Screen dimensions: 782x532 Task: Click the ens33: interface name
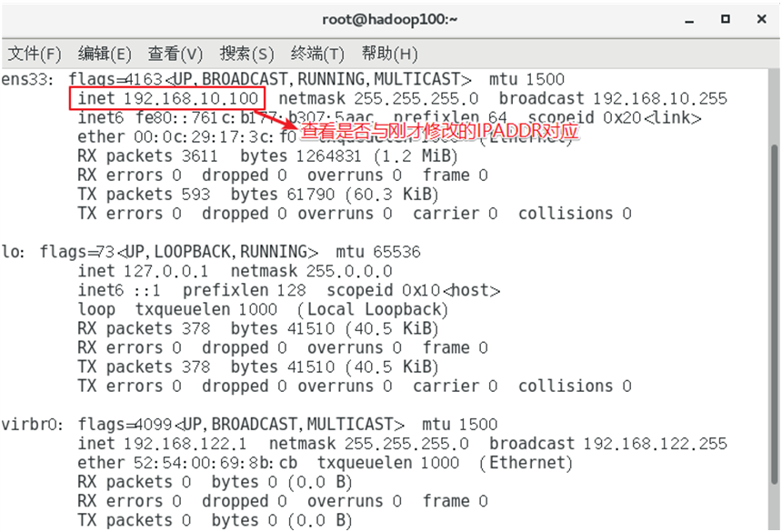pos(27,80)
